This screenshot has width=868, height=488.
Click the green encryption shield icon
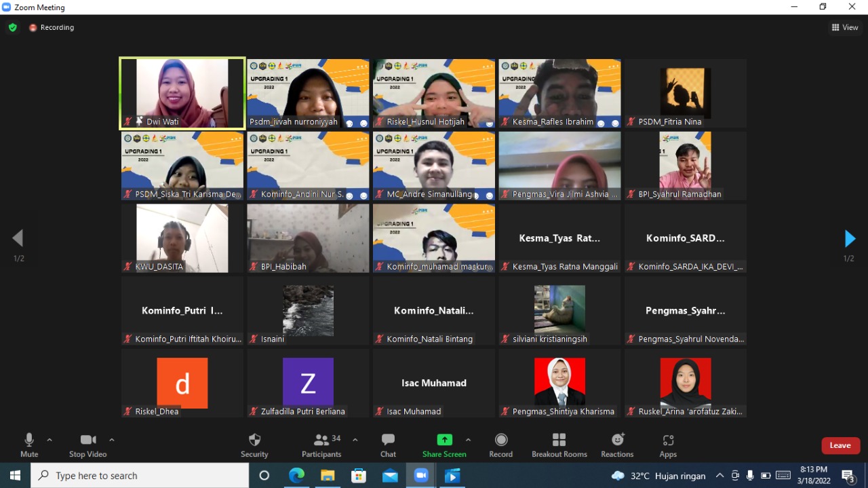tap(12, 28)
